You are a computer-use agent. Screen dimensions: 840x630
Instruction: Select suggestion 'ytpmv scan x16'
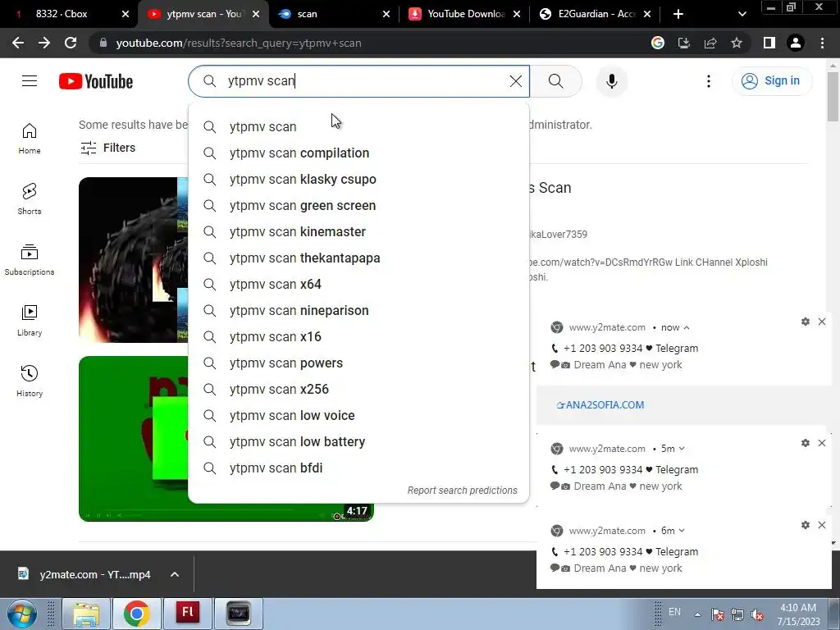click(358, 337)
